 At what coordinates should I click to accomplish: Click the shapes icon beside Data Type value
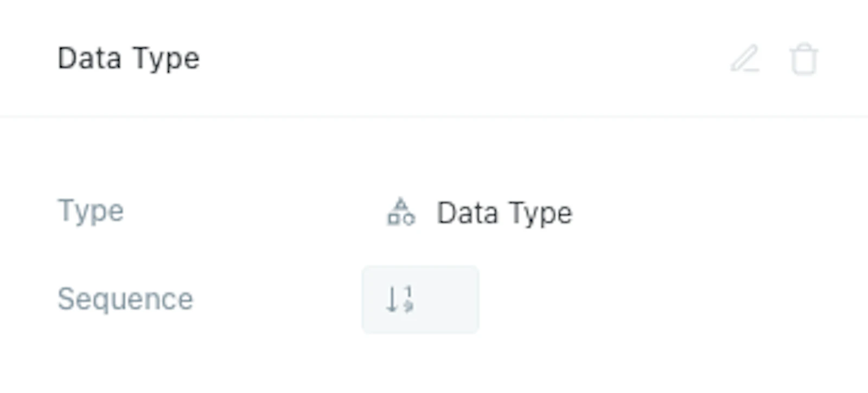point(401,212)
